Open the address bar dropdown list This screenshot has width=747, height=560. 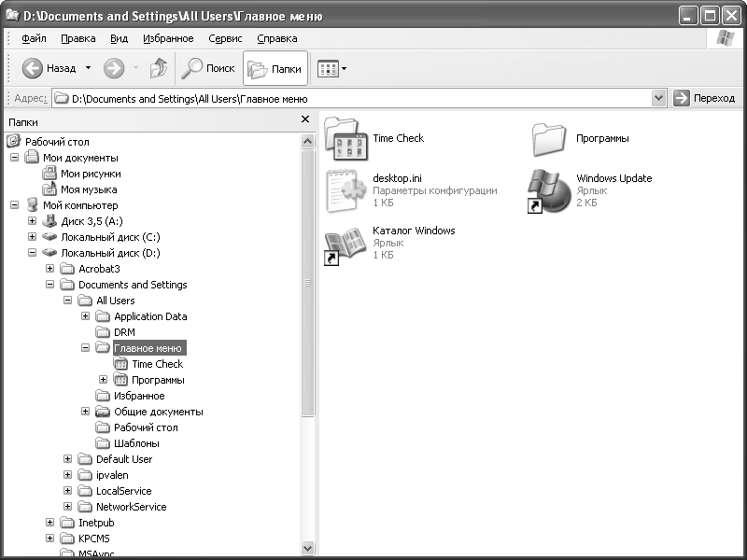[x=658, y=98]
